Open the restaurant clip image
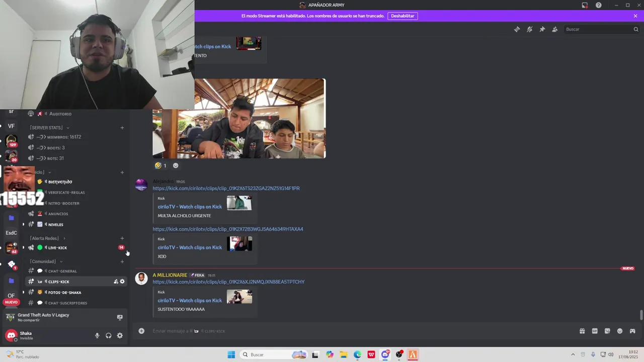 pos(239,119)
